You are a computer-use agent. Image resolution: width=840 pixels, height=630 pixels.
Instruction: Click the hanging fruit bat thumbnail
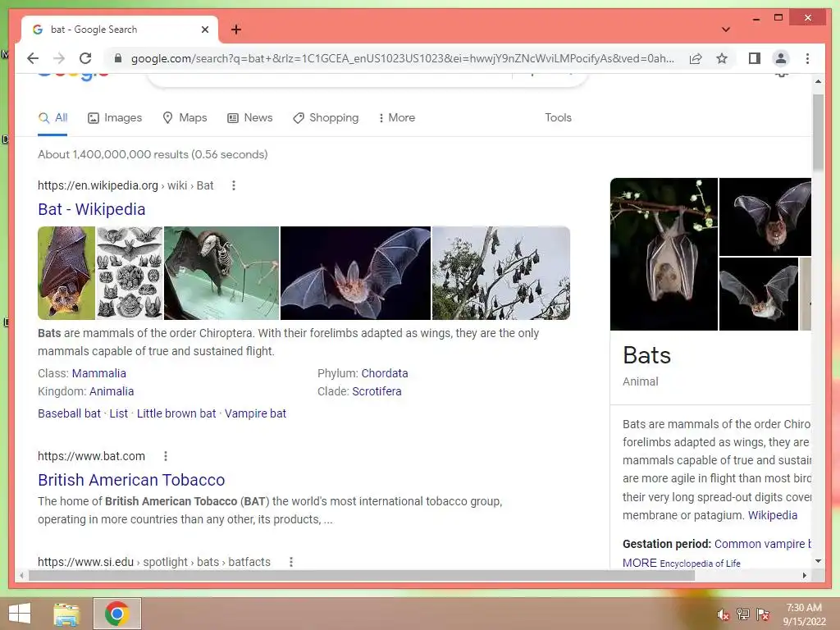[66, 273]
